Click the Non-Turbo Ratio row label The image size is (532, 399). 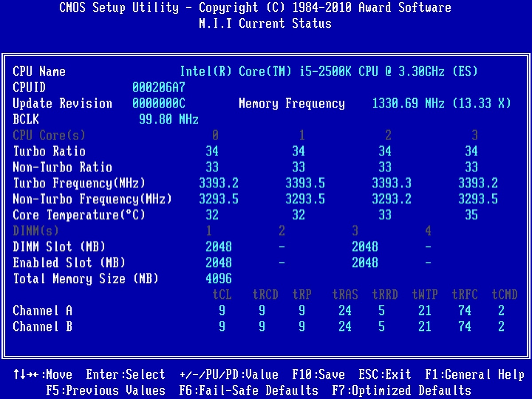point(63,167)
